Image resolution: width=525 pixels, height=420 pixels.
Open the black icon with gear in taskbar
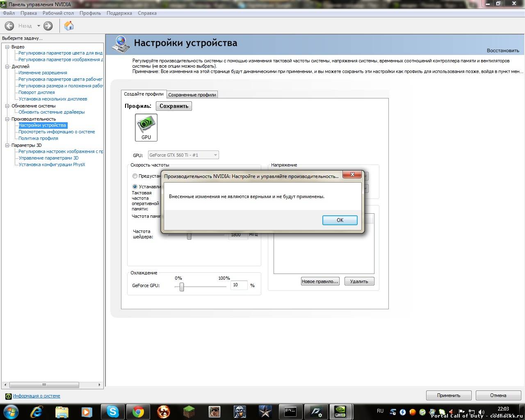tap(316, 411)
